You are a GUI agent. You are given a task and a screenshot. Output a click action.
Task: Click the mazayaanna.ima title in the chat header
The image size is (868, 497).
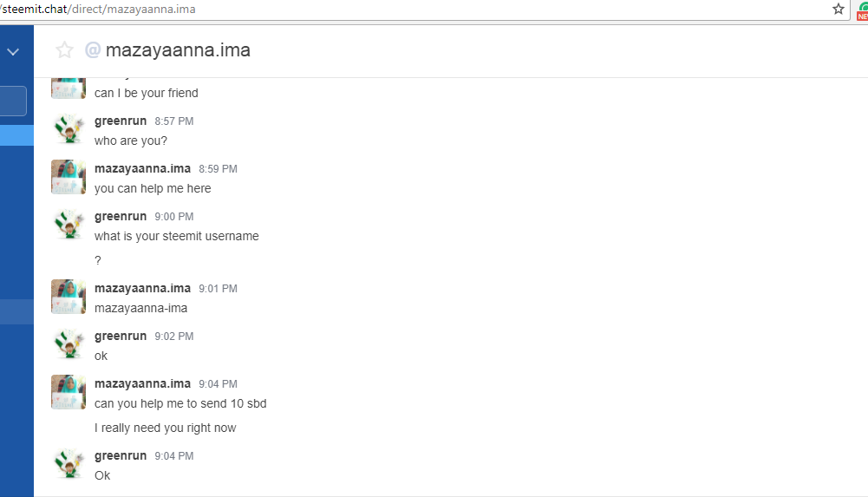tap(178, 50)
